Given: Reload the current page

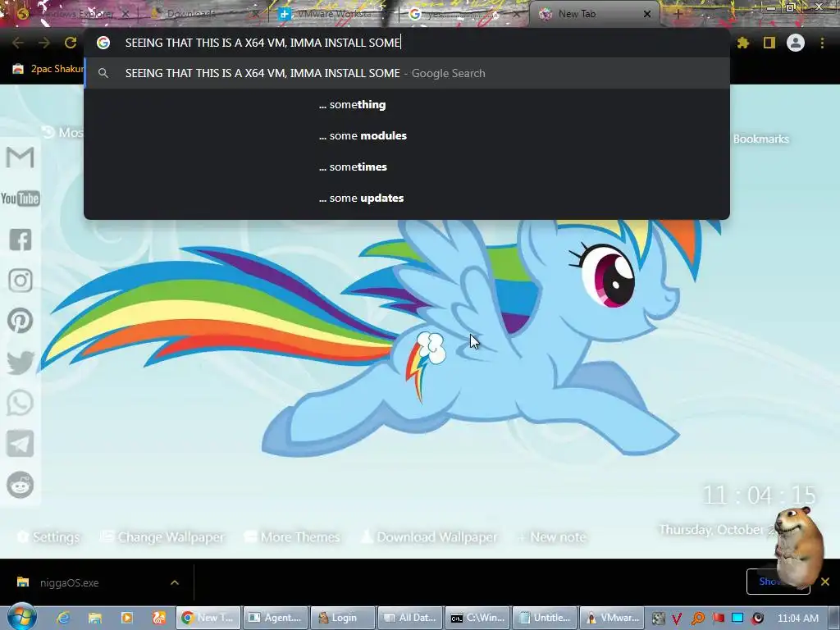Looking at the screenshot, I should 71,43.
